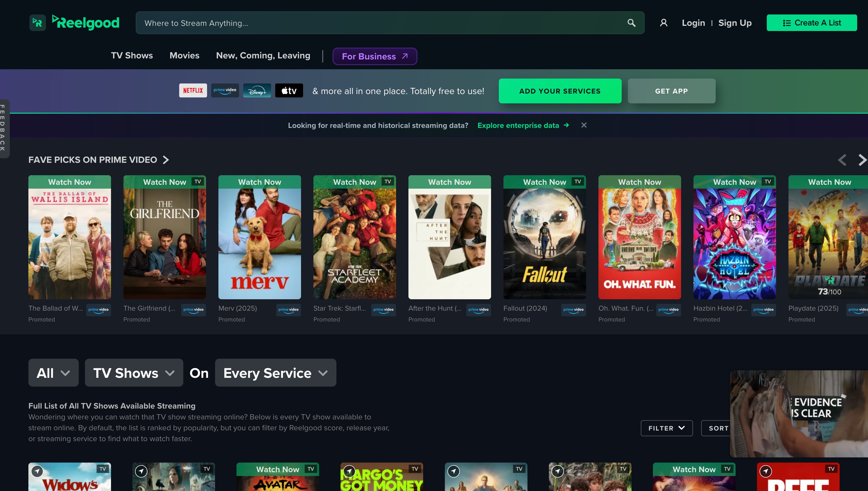
Task: Expand the FILTER options
Action: click(667, 428)
